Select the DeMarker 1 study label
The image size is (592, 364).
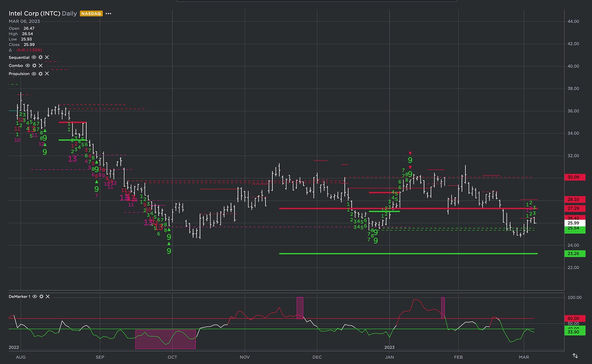(x=20, y=296)
